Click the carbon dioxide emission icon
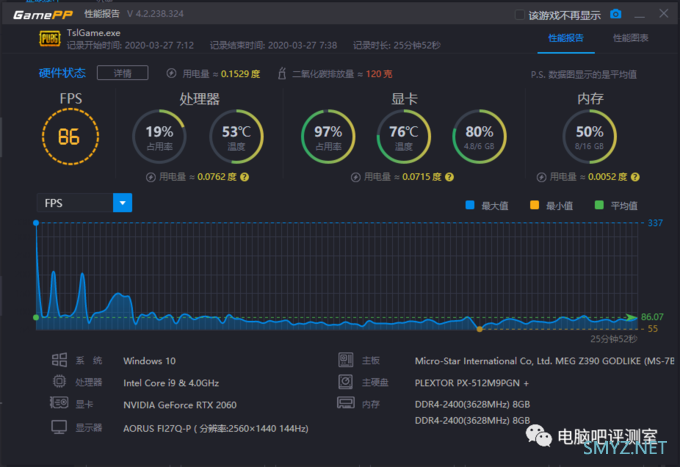Screen dimensions: 680x467 click(282, 73)
